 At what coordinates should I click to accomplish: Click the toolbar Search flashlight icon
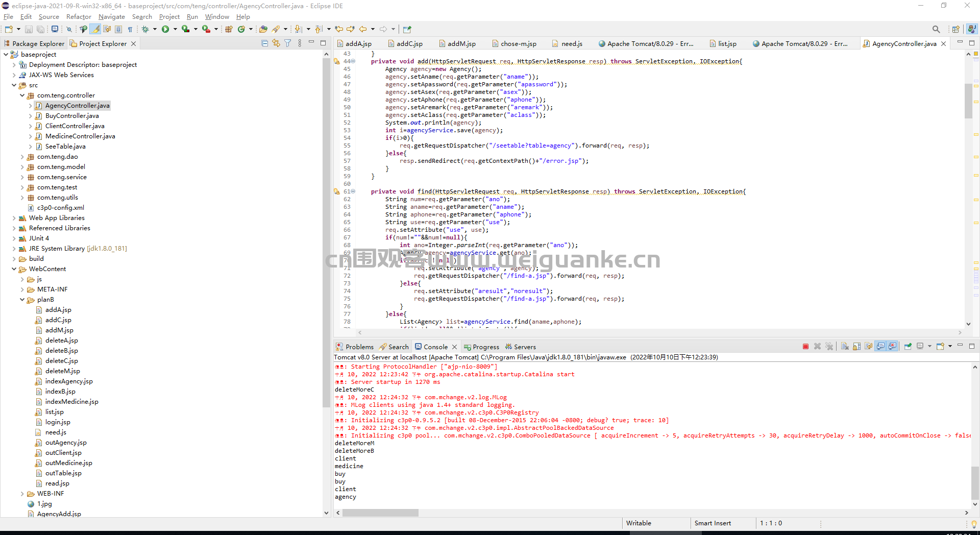click(x=276, y=29)
